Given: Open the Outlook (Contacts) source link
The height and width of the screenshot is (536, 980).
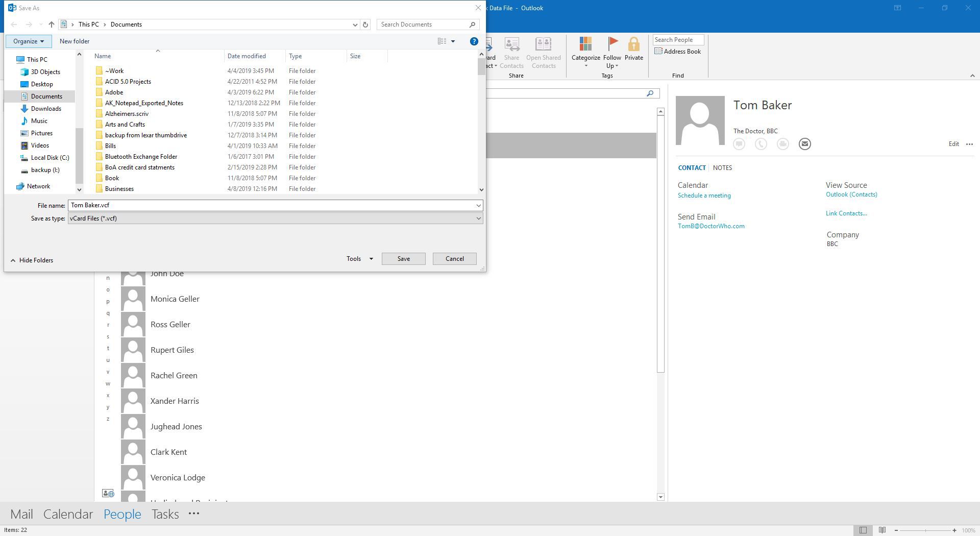Looking at the screenshot, I should 851,194.
